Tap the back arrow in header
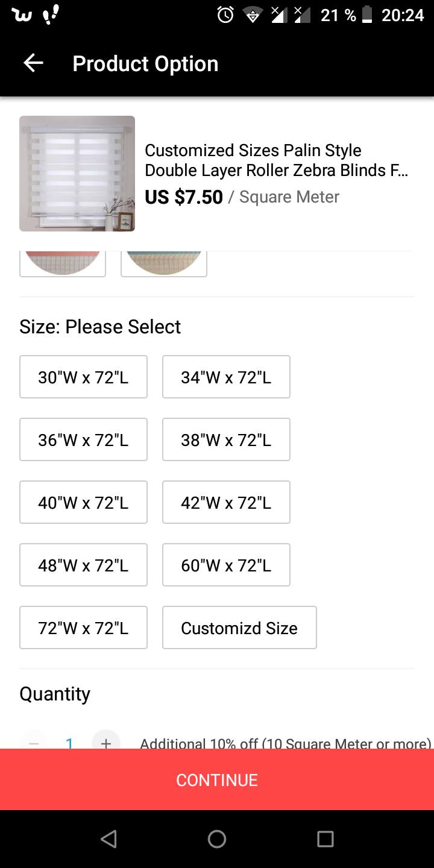Screen dimensions: 434x868 pyautogui.click(x=33, y=63)
